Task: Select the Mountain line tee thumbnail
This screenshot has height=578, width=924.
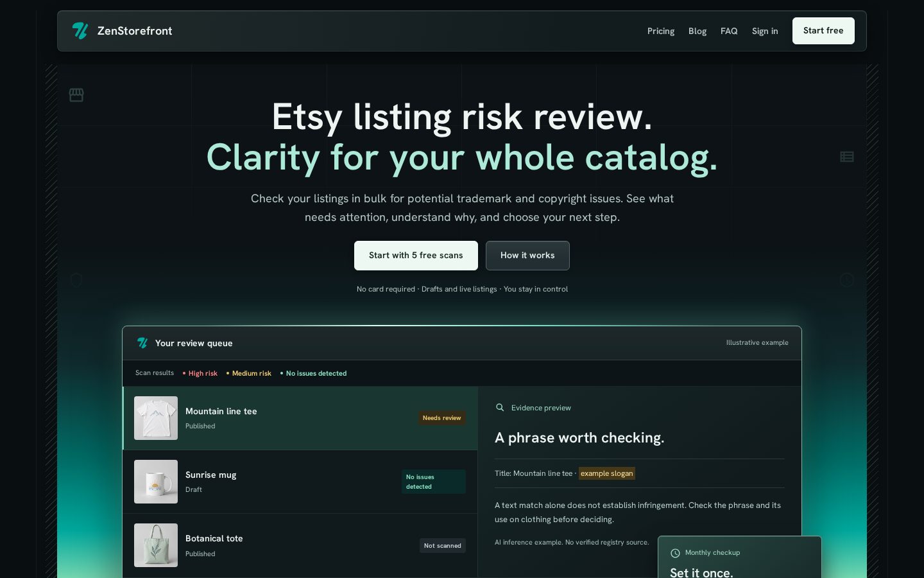Action: (156, 418)
